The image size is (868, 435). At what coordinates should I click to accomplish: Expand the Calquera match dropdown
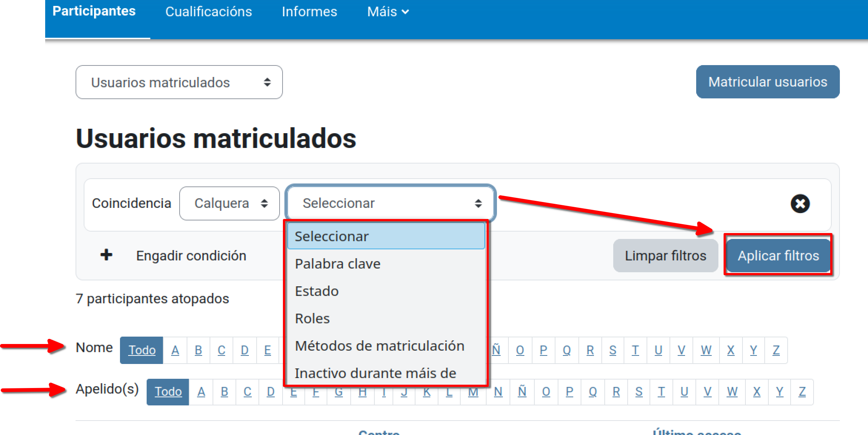coord(229,203)
